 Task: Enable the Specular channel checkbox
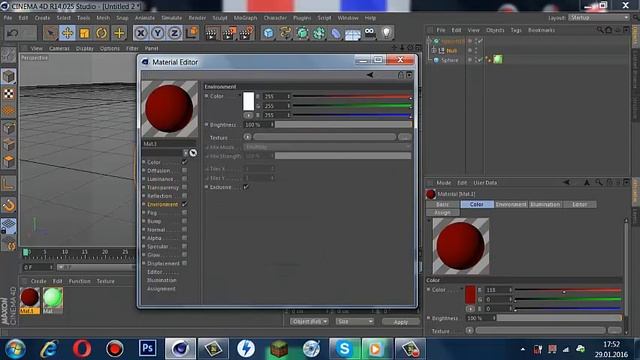[184, 247]
